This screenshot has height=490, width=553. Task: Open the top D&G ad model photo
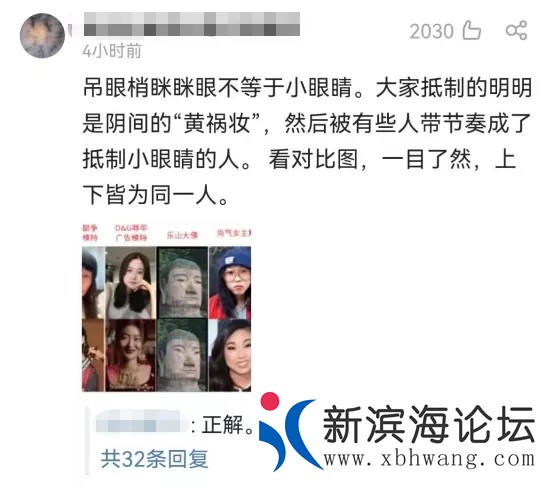tap(130, 282)
